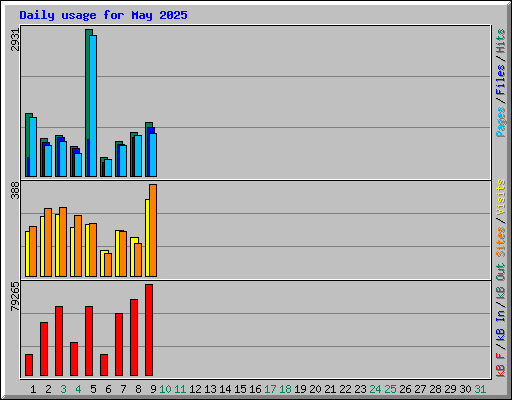512x400 pixels.
Task: Click day 12 label on x-axis
Action: pyautogui.click(x=195, y=389)
